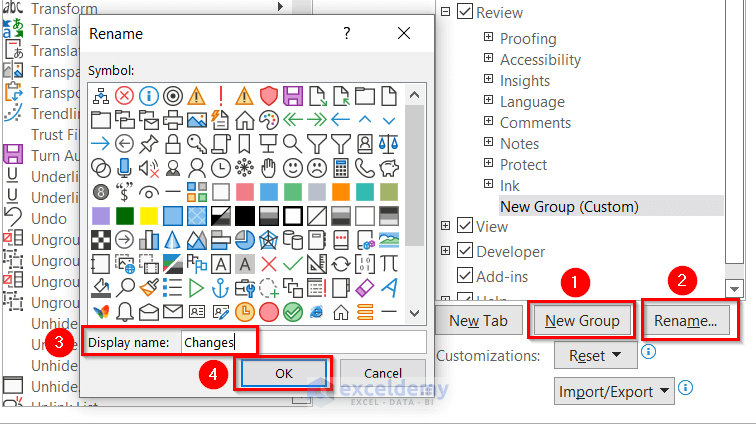The height and width of the screenshot is (424, 756).
Task: Expand the View tab node
Action: pos(446,225)
